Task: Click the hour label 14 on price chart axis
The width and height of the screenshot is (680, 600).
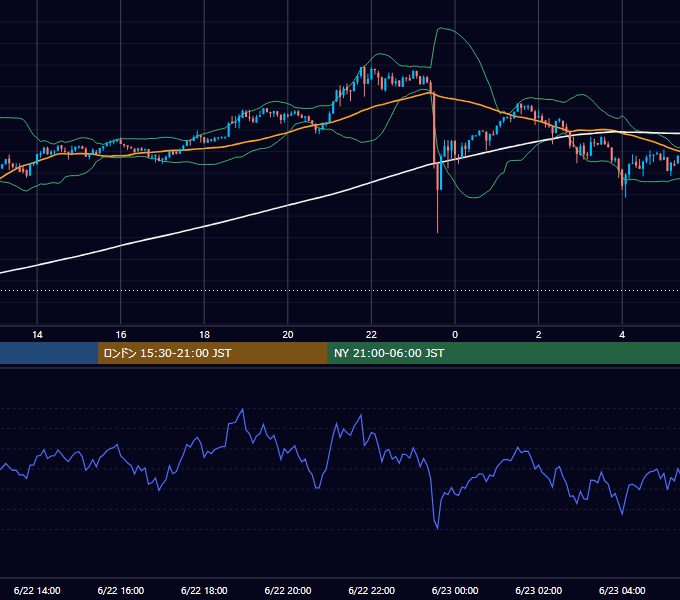Action: 37,335
